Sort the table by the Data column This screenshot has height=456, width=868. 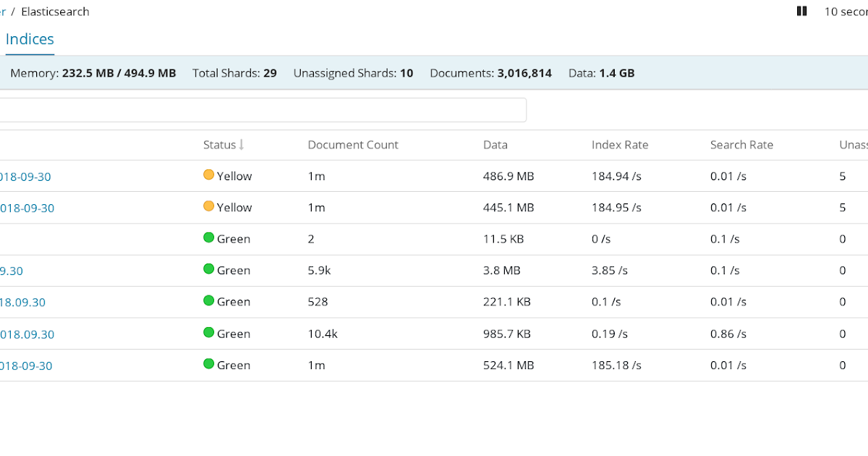(495, 145)
